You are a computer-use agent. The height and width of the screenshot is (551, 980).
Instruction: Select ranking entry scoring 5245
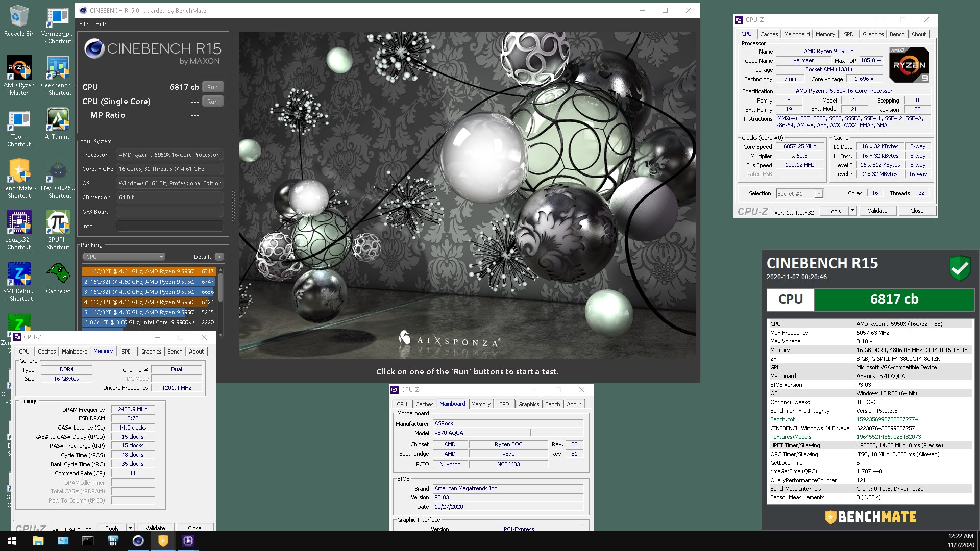[x=149, y=312]
